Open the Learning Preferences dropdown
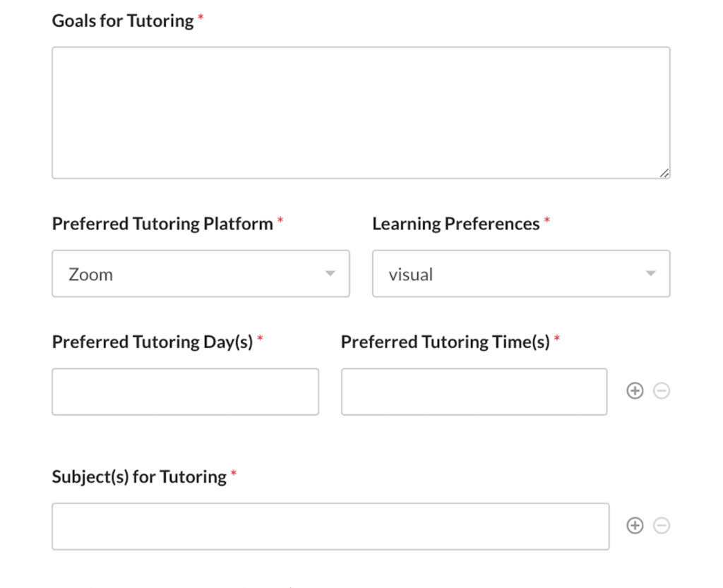The image size is (723, 588). 521,274
